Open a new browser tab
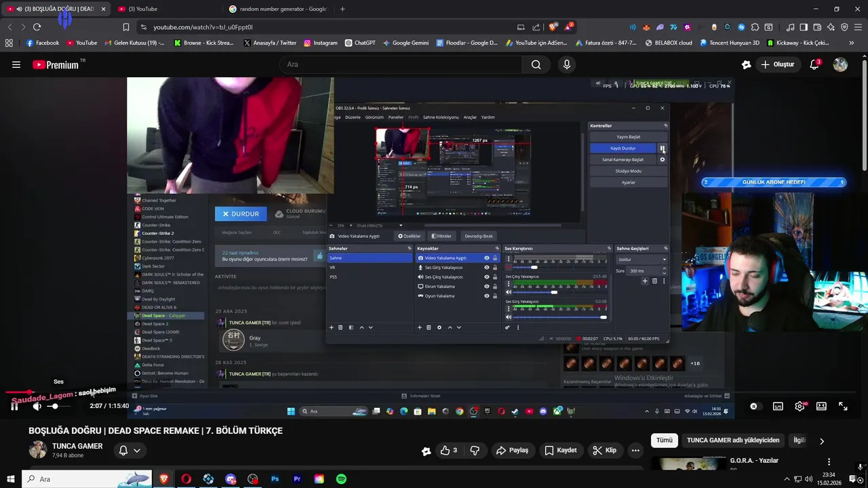Image resolution: width=868 pixels, height=488 pixels. 342,9
